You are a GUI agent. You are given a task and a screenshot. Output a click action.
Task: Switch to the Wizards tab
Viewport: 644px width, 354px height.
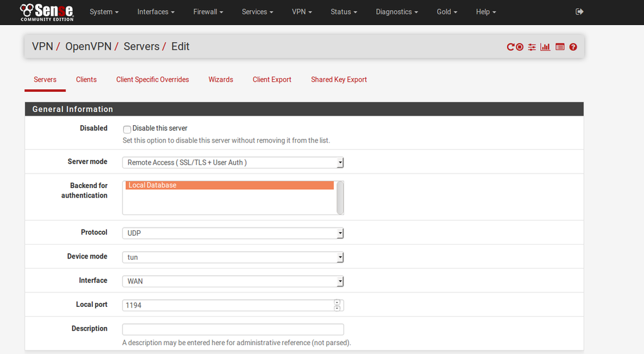point(221,80)
